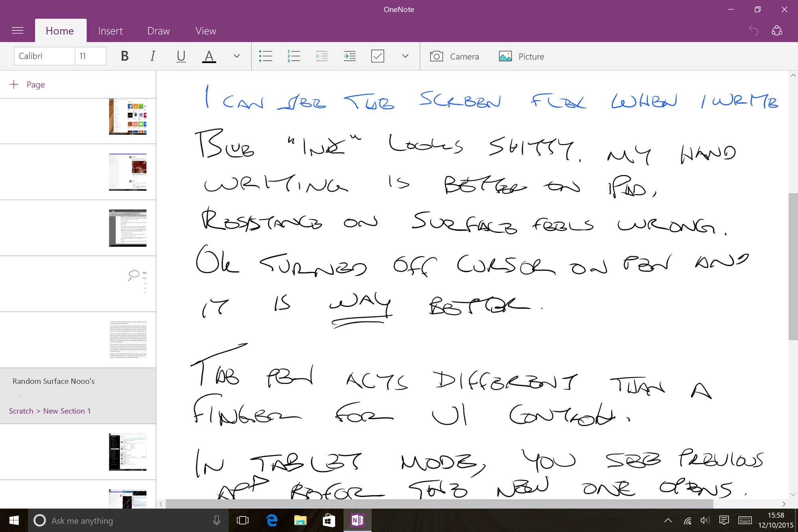Click the Draw ribbon menu item
Image resolution: width=798 pixels, height=532 pixels.
tap(158, 30)
